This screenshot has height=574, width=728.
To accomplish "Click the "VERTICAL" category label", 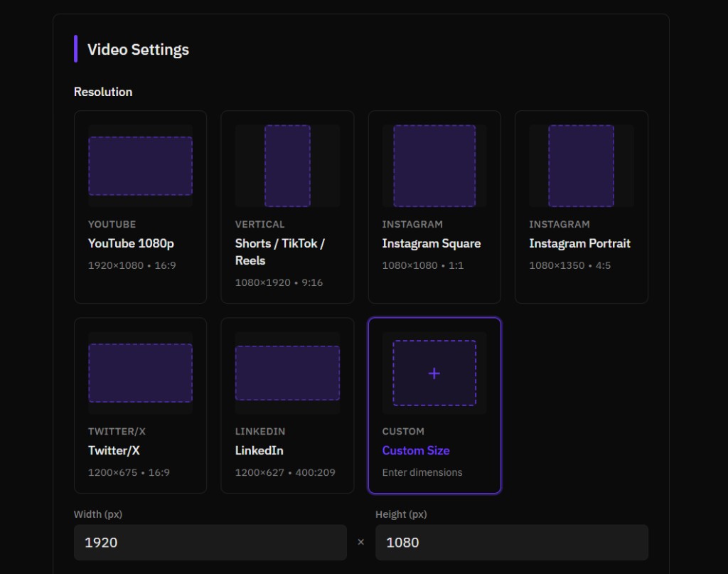I will pyautogui.click(x=259, y=224).
